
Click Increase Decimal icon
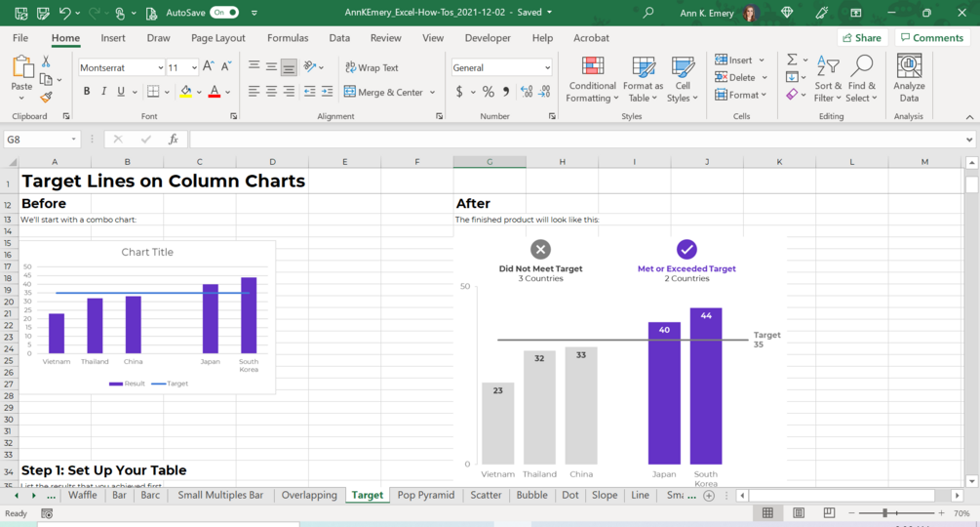tap(527, 92)
